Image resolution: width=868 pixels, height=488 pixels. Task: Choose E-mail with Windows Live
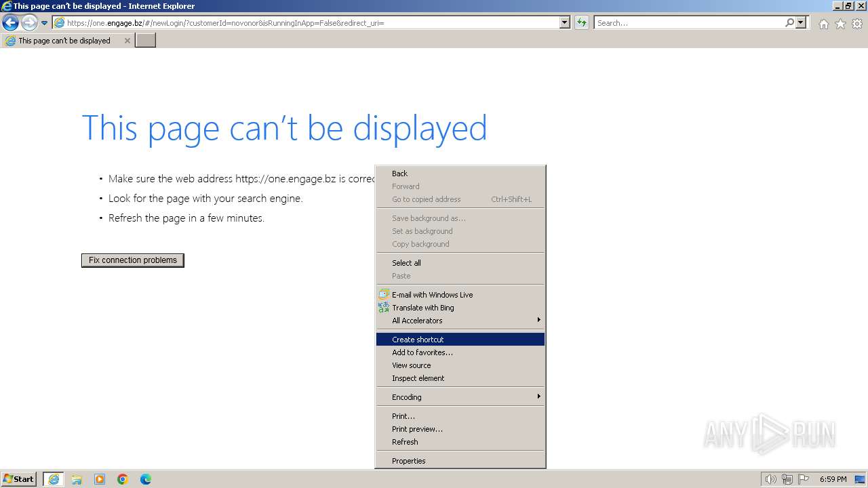click(460, 295)
